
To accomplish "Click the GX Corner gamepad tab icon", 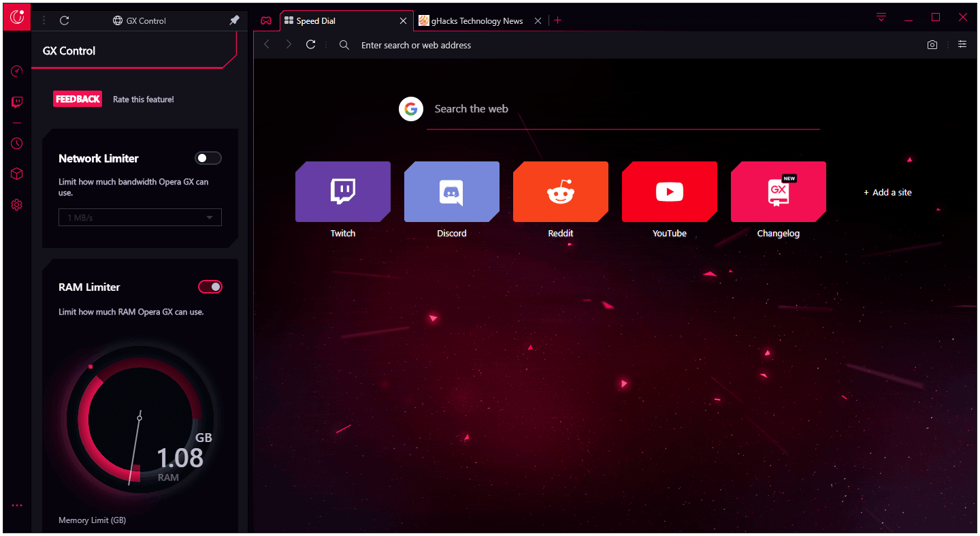I will click(266, 20).
